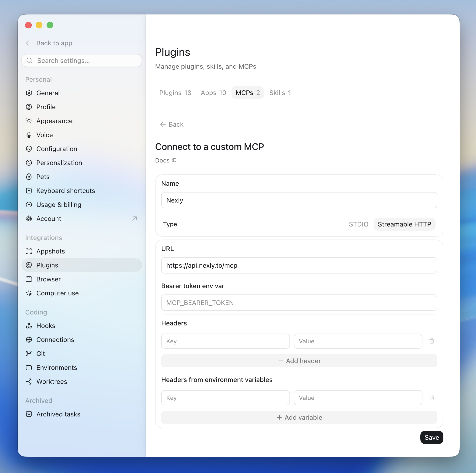The height and width of the screenshot is (473, 476).
Task: Click the Appshots capture icon
Action: [x=29, y=251]
